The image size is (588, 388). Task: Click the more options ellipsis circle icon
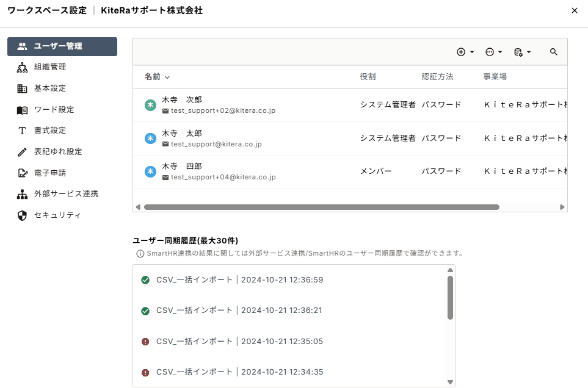coord(489,52)
